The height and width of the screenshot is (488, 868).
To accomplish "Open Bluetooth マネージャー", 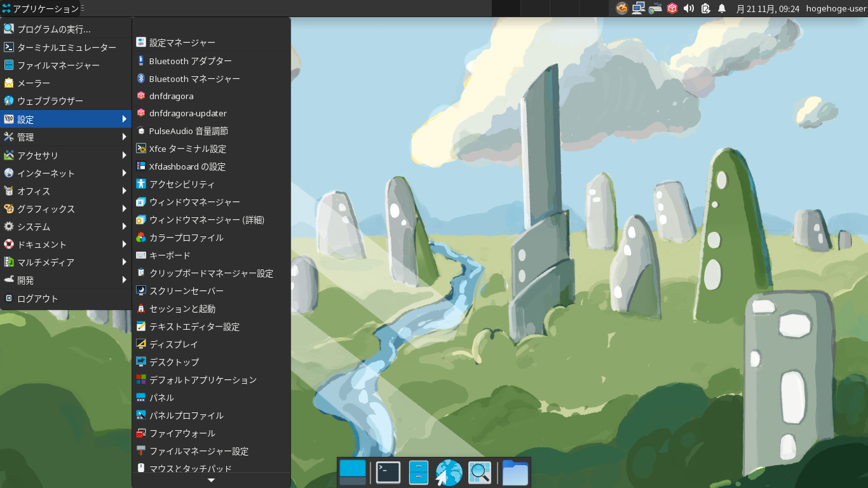I will pyautogui.click(x=211, y=79).
